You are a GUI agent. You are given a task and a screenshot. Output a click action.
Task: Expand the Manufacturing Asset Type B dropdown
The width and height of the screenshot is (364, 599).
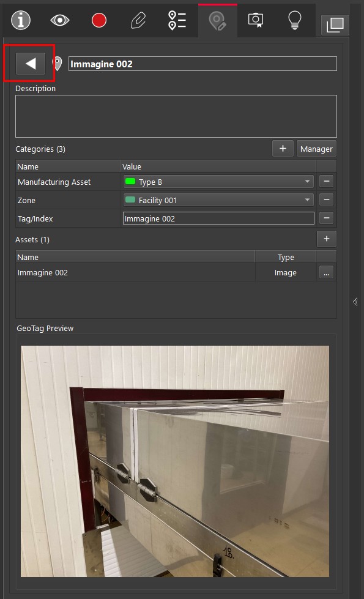[x=218, y=182]
